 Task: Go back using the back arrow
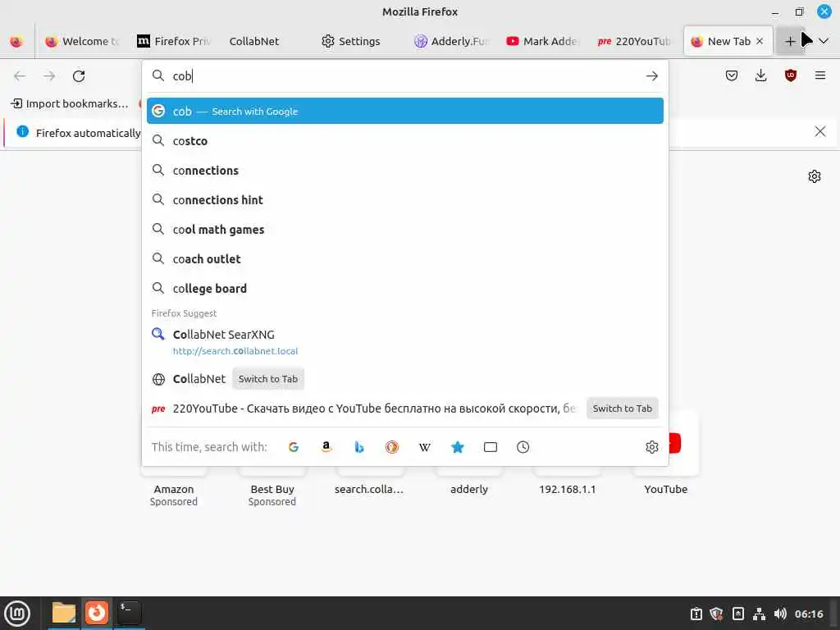pos(20,76)
